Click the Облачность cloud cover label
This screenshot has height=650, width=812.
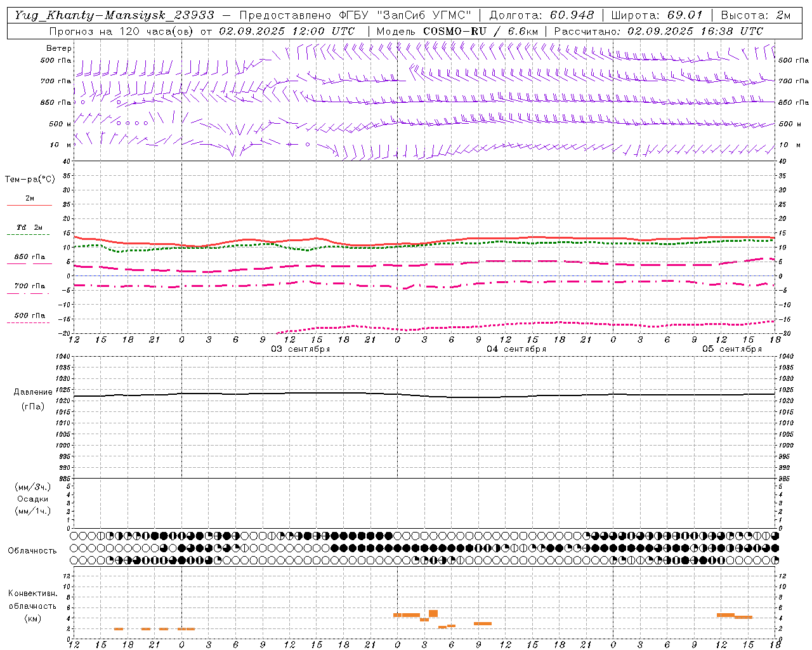(32, 550)
